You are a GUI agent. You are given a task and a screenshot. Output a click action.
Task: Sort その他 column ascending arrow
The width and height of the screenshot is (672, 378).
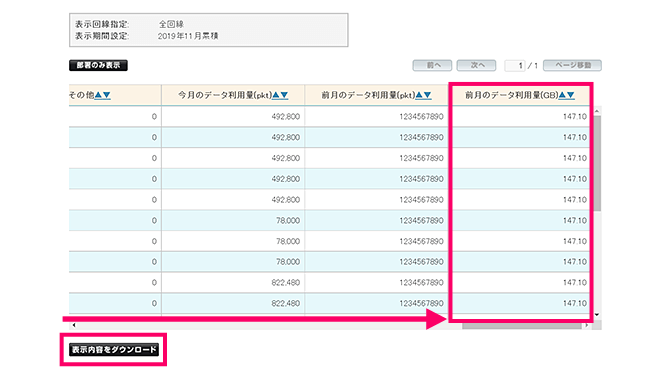click(x=98, y=95)
